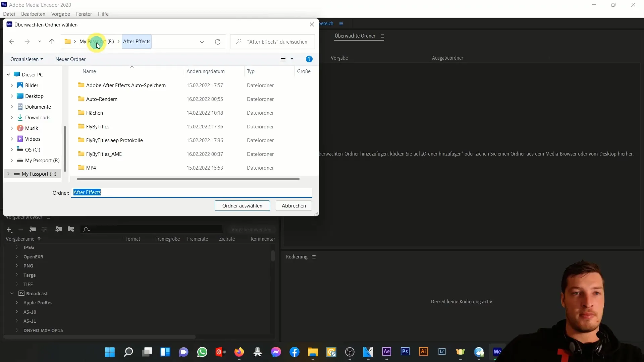The width and height of the screenshot is (644, 362).
Task: Select Datei from menu bar
Action: [8, 14]
